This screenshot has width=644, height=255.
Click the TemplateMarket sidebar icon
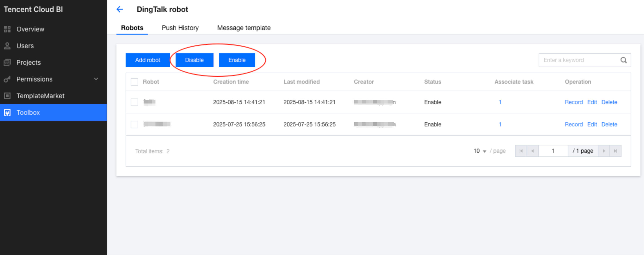point(7,96)
